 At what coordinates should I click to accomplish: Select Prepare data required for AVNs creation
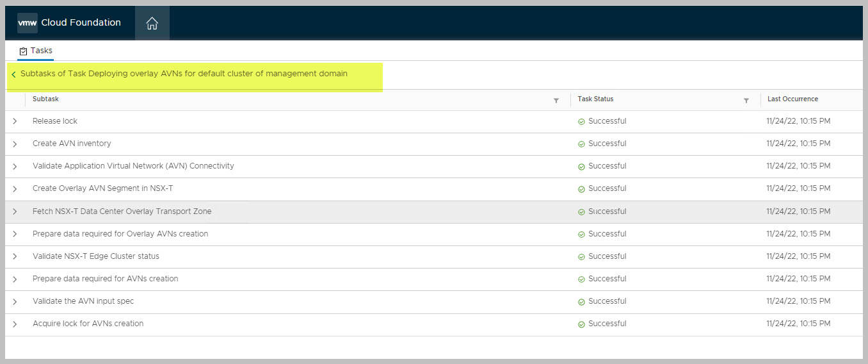(x=105, y=279)
